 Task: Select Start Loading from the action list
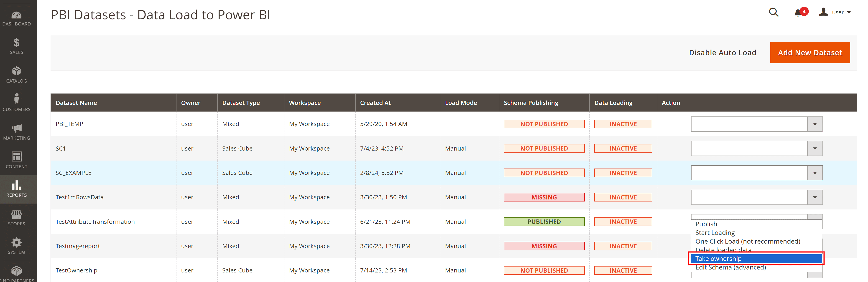coord(756,233)
